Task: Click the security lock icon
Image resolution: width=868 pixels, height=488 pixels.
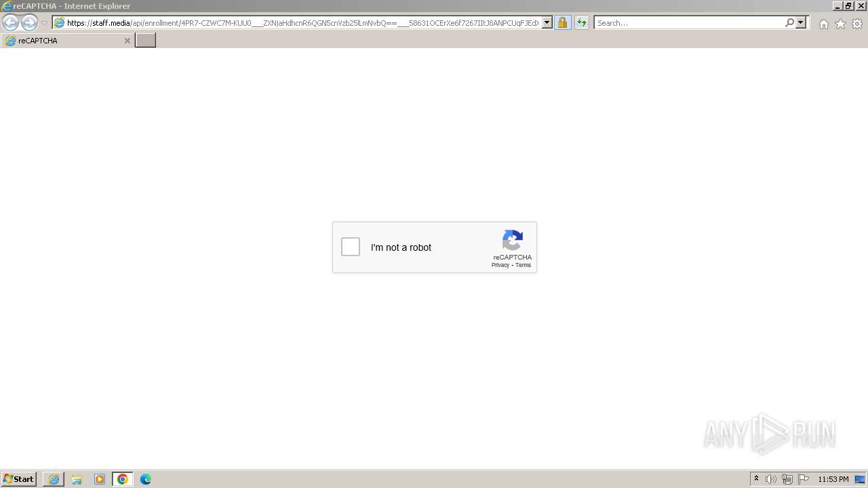Action: 562,23
